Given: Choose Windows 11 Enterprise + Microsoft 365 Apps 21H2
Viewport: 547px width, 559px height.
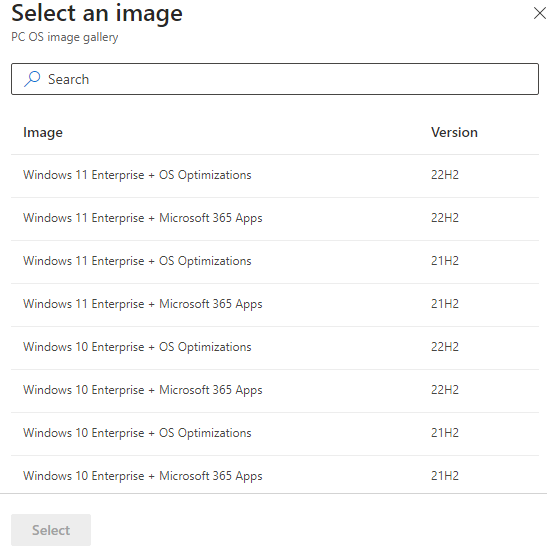Looking at the screenshot, I should point(275,305).
